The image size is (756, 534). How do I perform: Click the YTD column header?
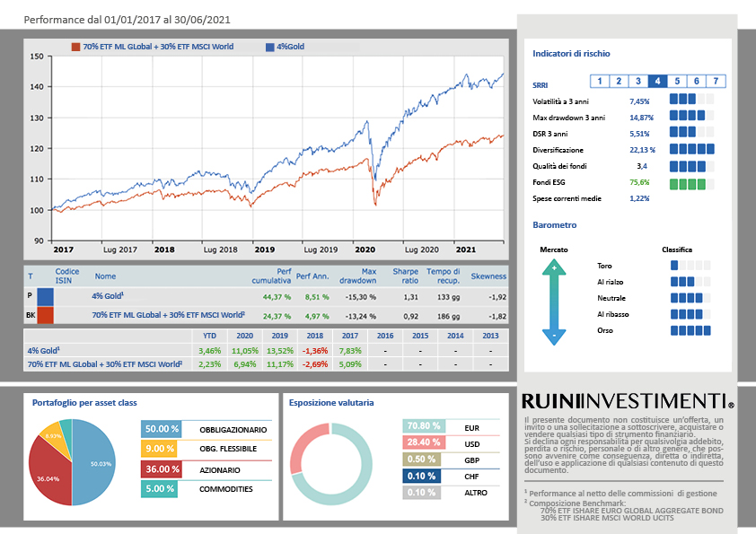[209, 336]
